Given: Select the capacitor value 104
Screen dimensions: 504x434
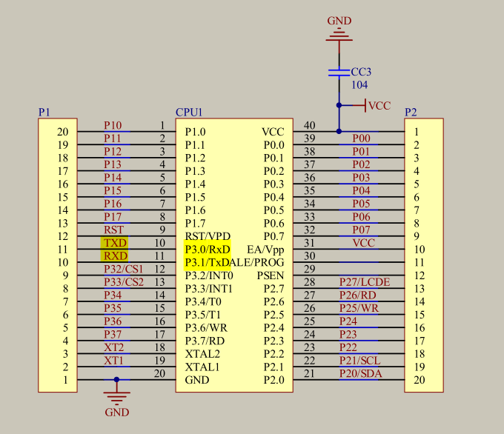Looking at the screenshot, I should 359,85.
